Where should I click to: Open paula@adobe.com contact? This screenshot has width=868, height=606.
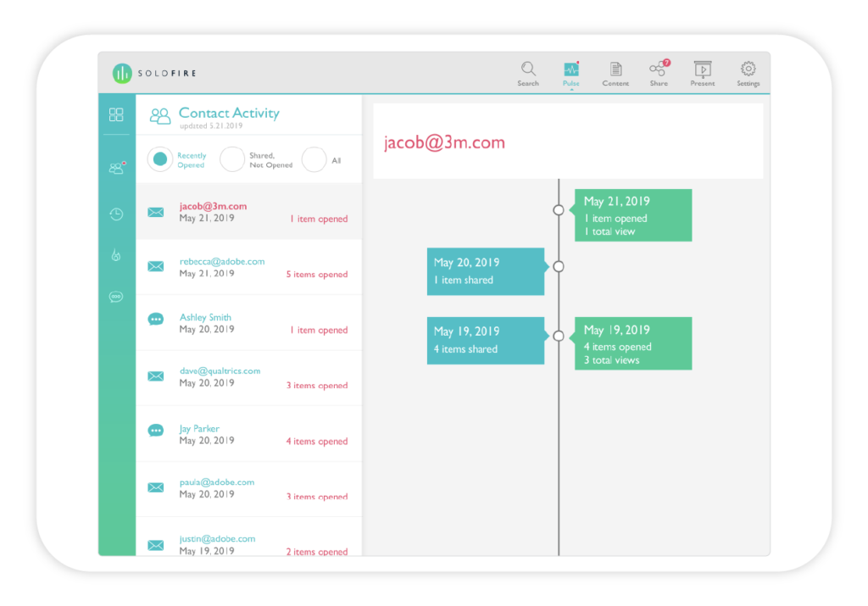[x=249, y=489]
